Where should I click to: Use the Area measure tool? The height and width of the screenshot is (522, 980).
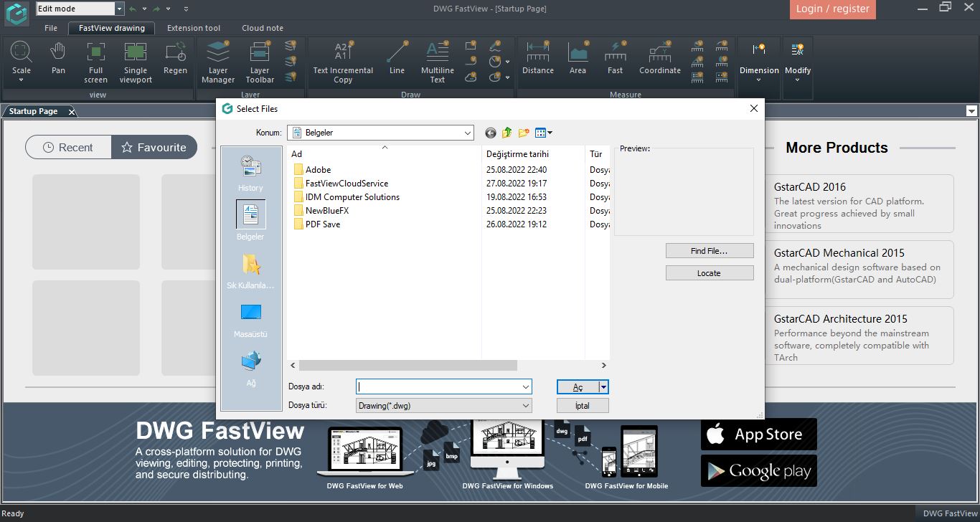click(578, 59)
